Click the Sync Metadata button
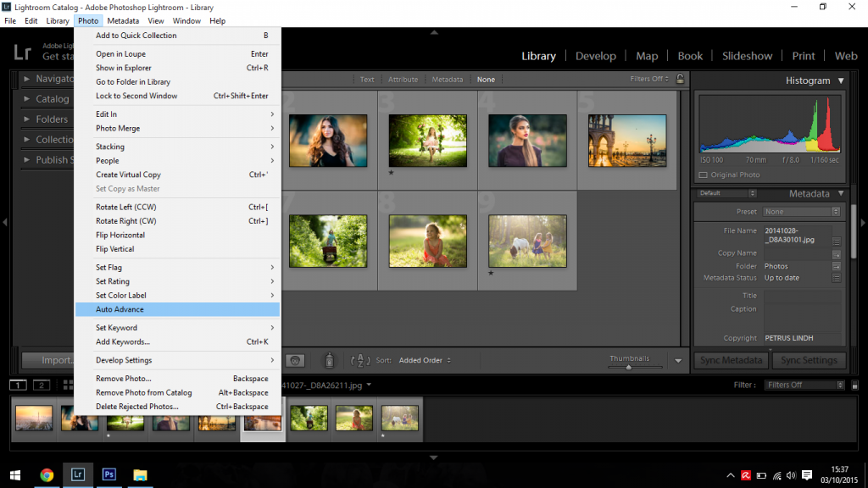This screenshot has height=488, width=868. [732, 360]
